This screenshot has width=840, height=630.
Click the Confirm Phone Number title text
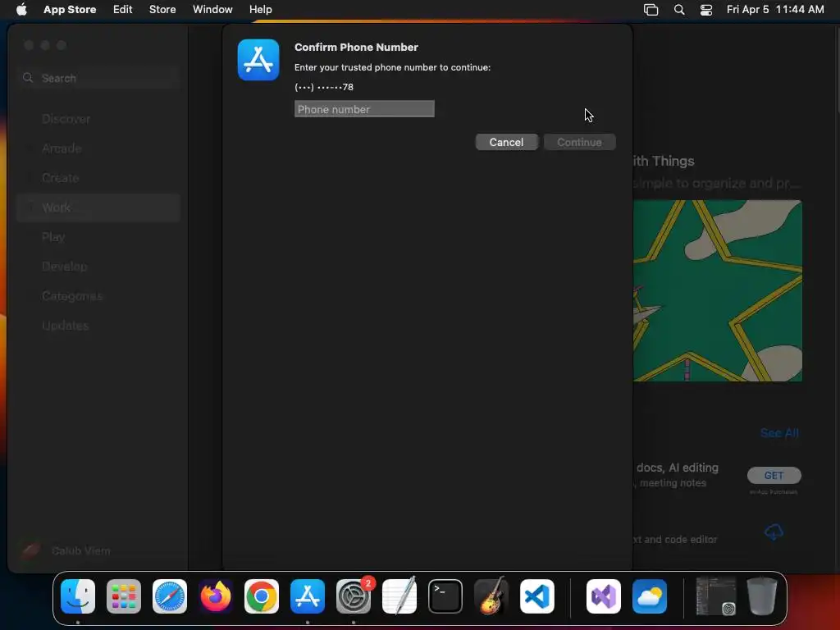356,47
